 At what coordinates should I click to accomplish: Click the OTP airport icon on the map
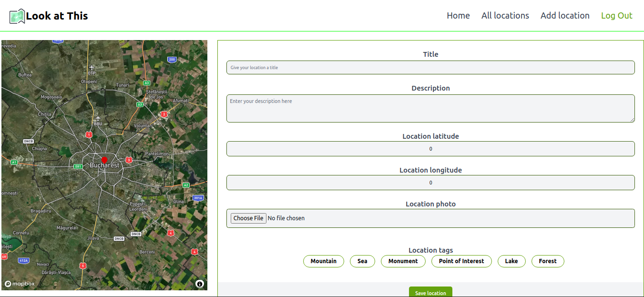tap(92, 68)
